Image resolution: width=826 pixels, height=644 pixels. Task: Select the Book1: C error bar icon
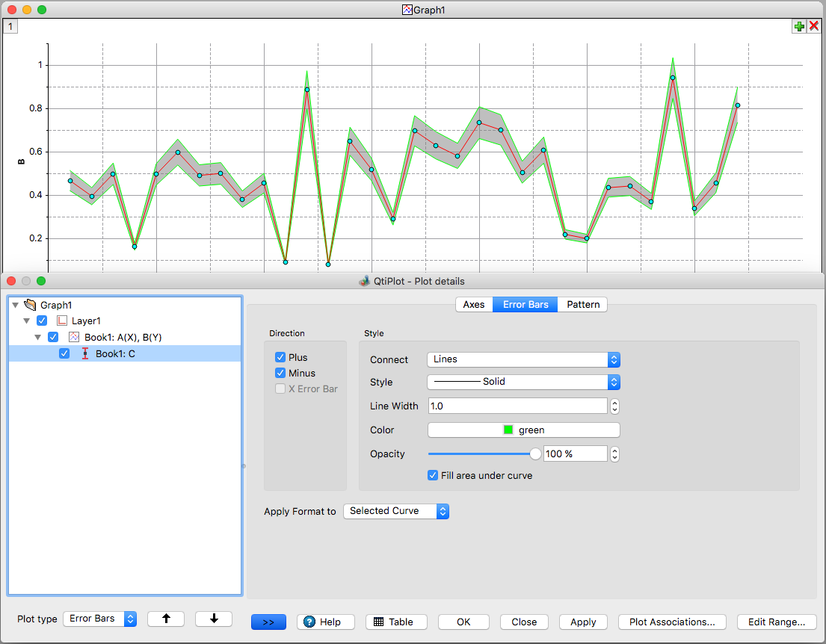click(x=85, y=353)
